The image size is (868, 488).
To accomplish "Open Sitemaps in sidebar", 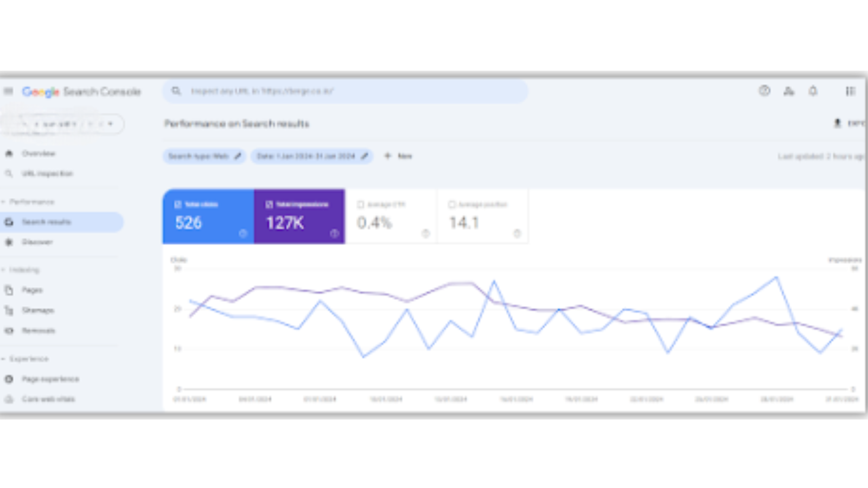I will [x=38, y=310].
